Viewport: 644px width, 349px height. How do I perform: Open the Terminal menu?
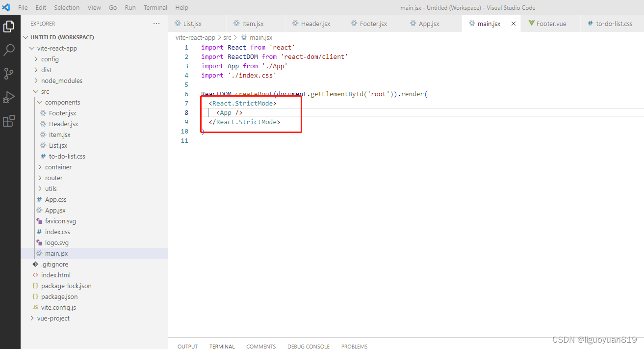pos(155,7)
